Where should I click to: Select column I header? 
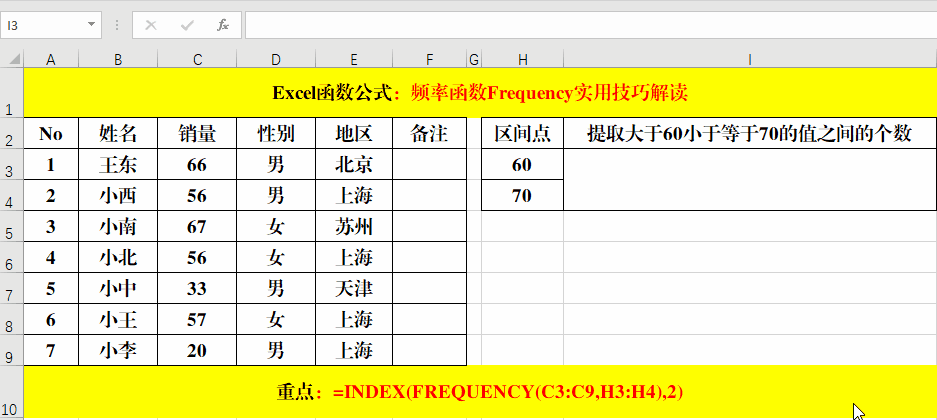tap(750, 59)
